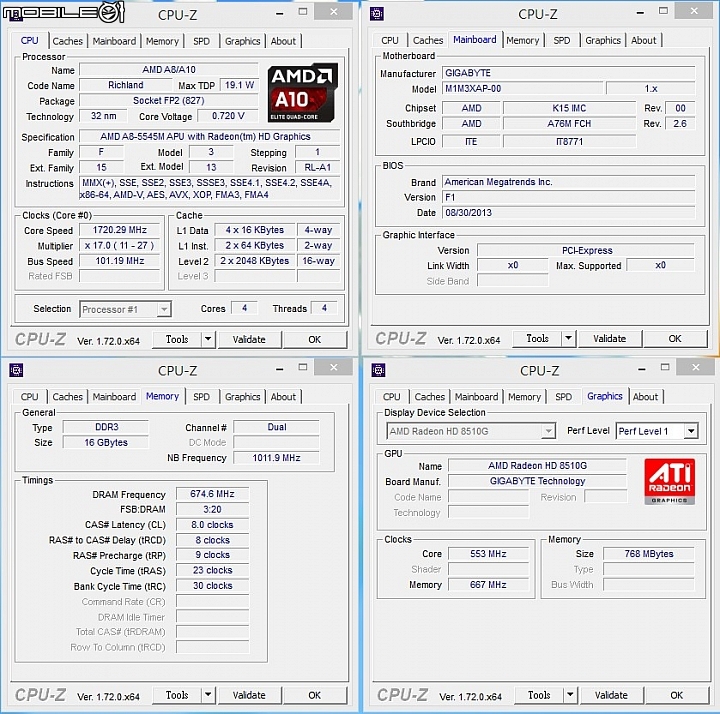The width and height of the screenshot is (720, 714).
Task: Open Tools dropdown arrow in Mainboard window
Action: click(x=568, y=338)
